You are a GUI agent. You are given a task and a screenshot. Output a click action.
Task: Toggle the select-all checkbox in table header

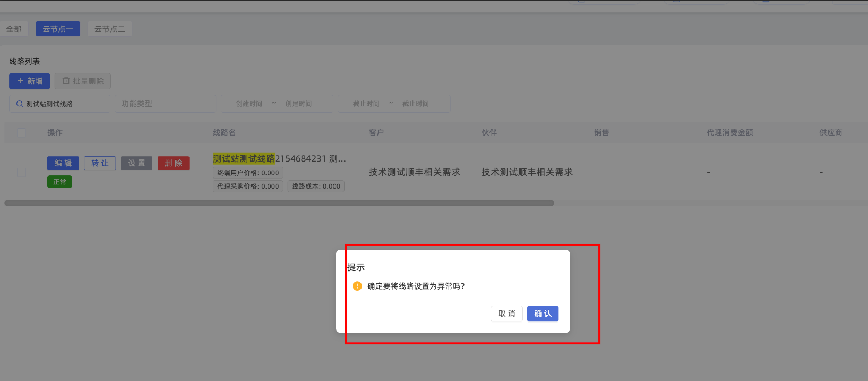(x=22, y=132)
